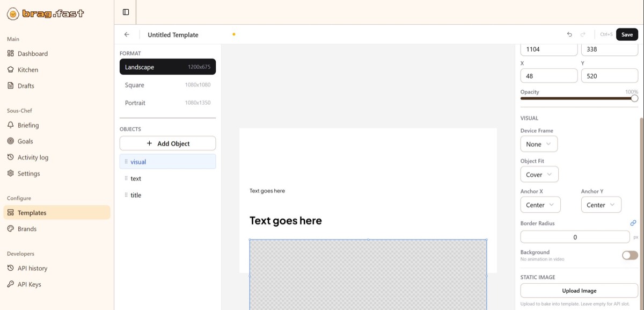
Task: Click the drag handle of the visual object
Action: pos(126,162)
